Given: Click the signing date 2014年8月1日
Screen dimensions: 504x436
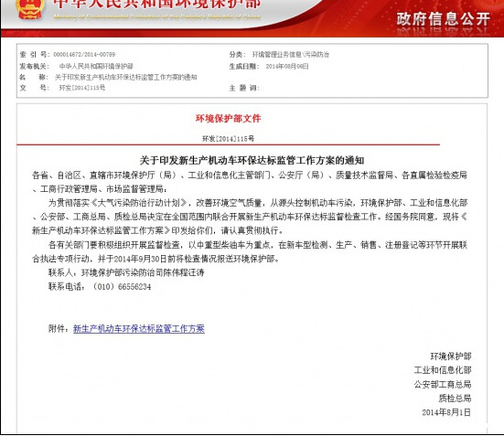Looking at the screenshot, I should click(446, 412).
